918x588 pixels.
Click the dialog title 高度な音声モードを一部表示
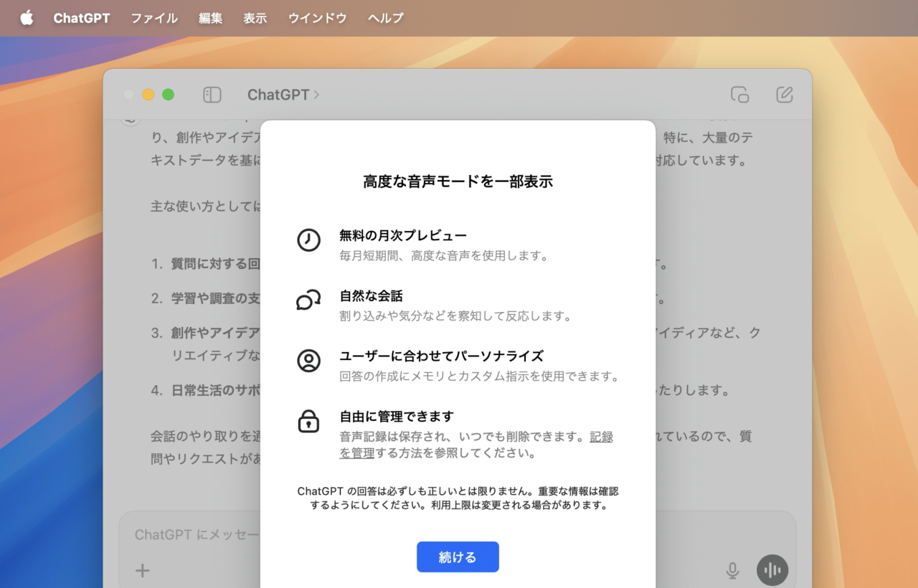tap(458, 181)
